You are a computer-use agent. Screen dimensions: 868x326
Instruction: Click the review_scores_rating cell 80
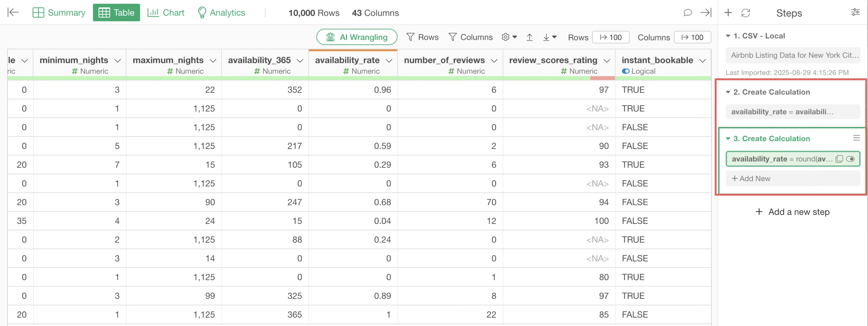click(x=559, y=277)
